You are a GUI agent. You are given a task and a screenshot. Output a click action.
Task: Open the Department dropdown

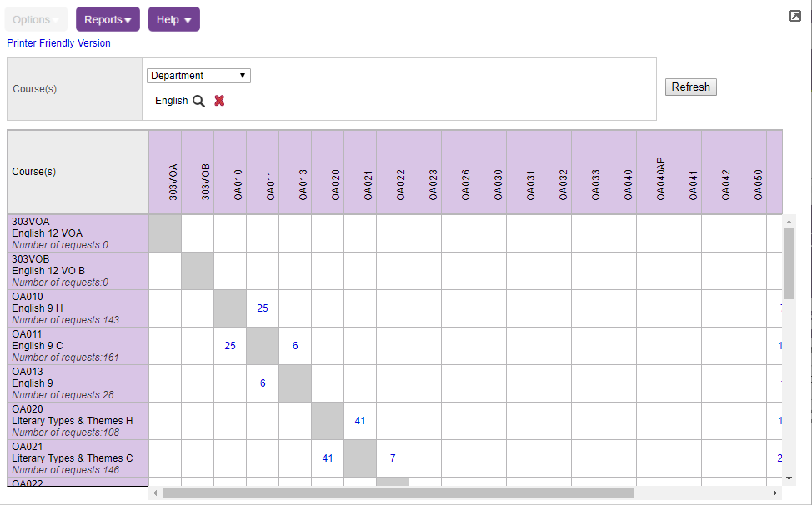tap(198, 76)
